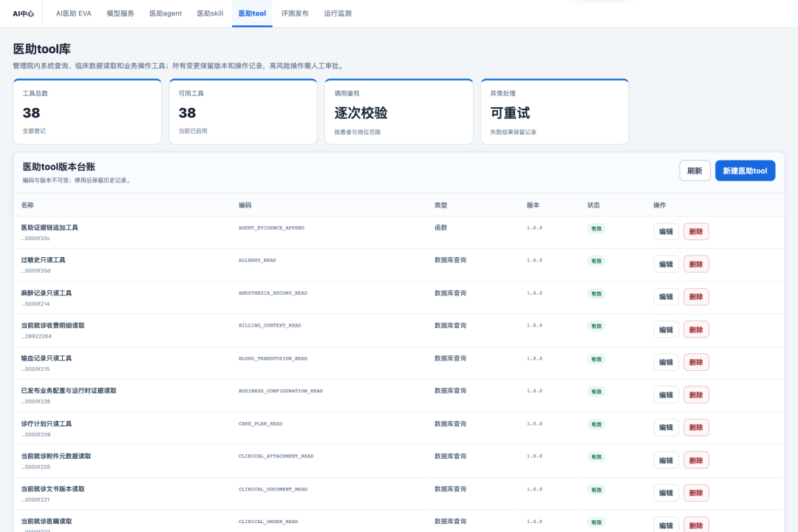Edit the 输血记录只读工具 row
798x532 pixels.
coord(666,362)
